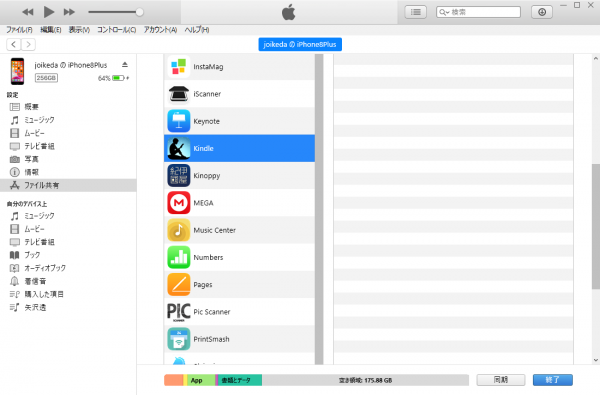Select ミュージック under 設定
Viewport: 600px width, 395px height.
[x=68, y=120]
